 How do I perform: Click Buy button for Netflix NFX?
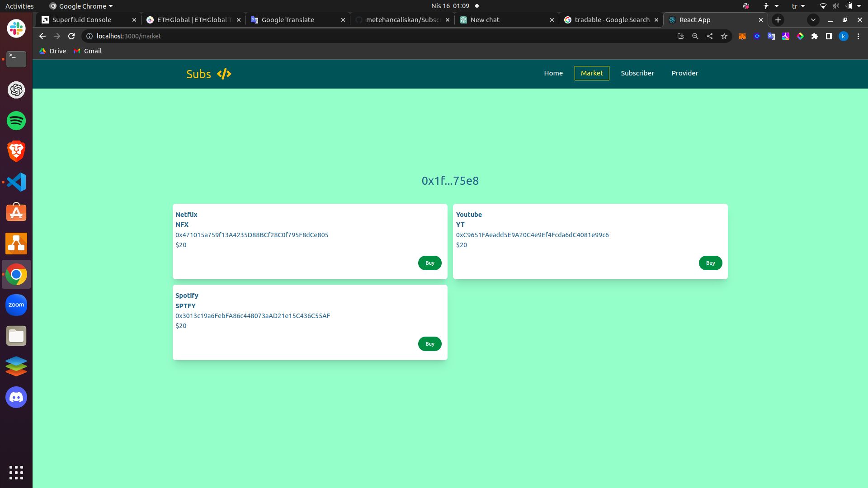pyautogui.click(x=429, y=263)
